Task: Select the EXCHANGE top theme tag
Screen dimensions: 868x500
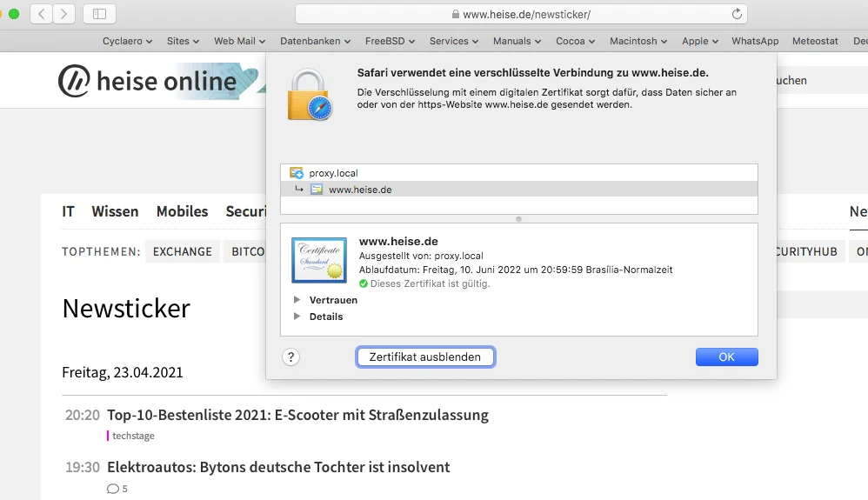Action: [x=183, y=251]
